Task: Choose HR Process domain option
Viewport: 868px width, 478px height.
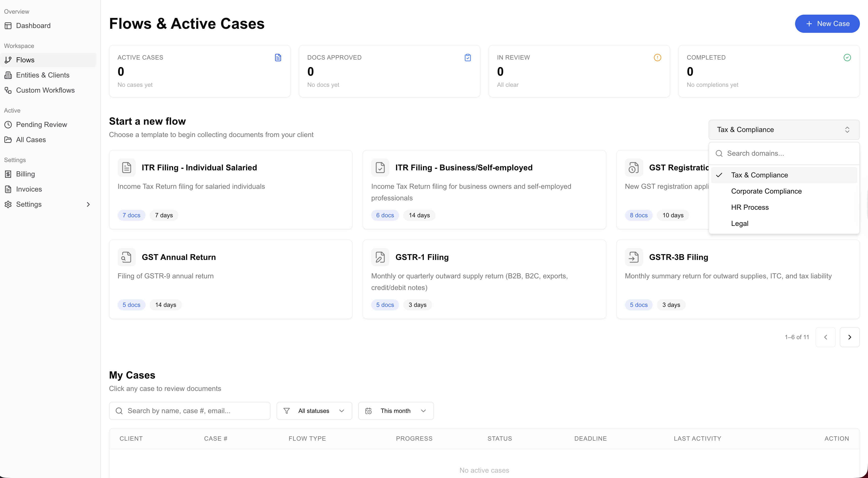Action: click(x=784, y=208)
